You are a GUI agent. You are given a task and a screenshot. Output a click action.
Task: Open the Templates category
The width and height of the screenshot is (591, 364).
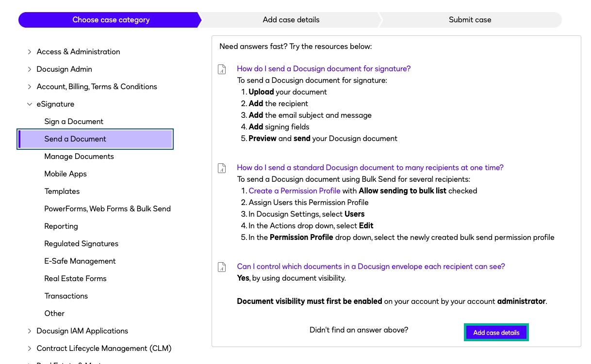[x=62, y=191]
